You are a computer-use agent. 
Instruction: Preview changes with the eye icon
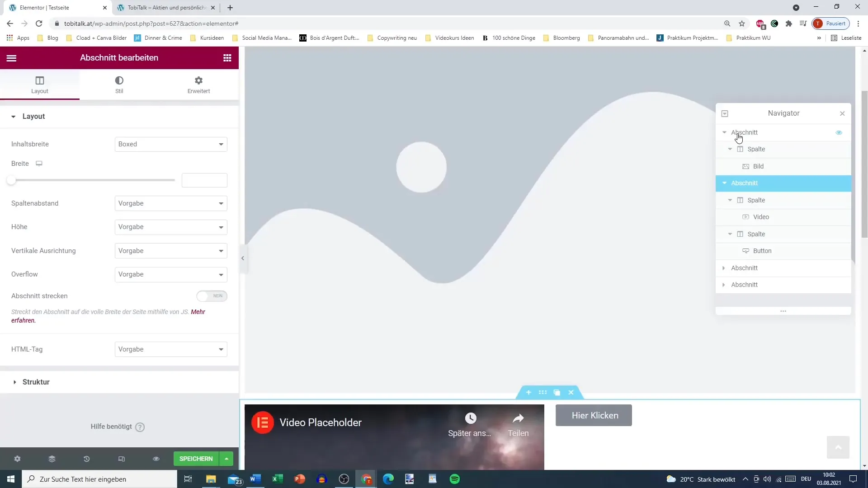coord(156,459)
